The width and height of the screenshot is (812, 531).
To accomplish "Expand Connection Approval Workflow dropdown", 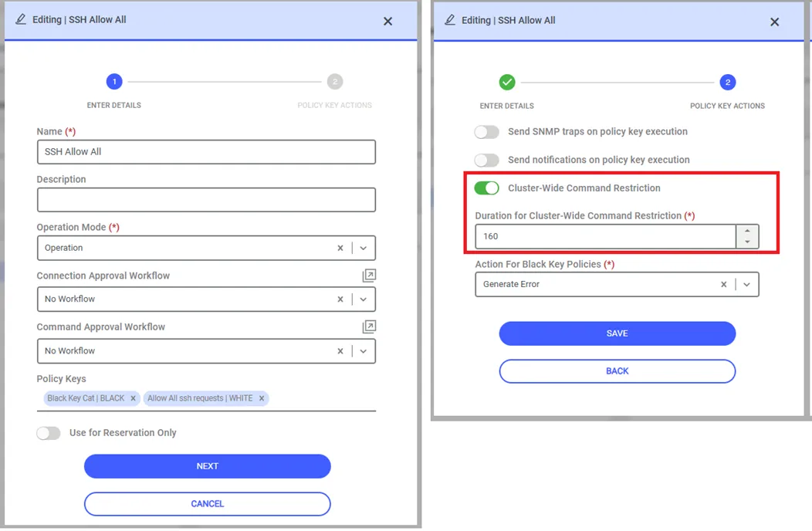I will tap(364, 299).
